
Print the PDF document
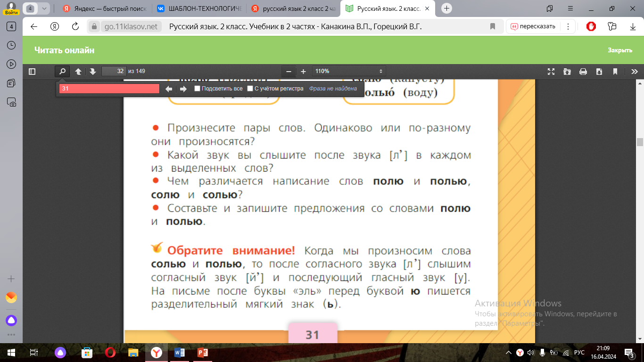(583, 72)
